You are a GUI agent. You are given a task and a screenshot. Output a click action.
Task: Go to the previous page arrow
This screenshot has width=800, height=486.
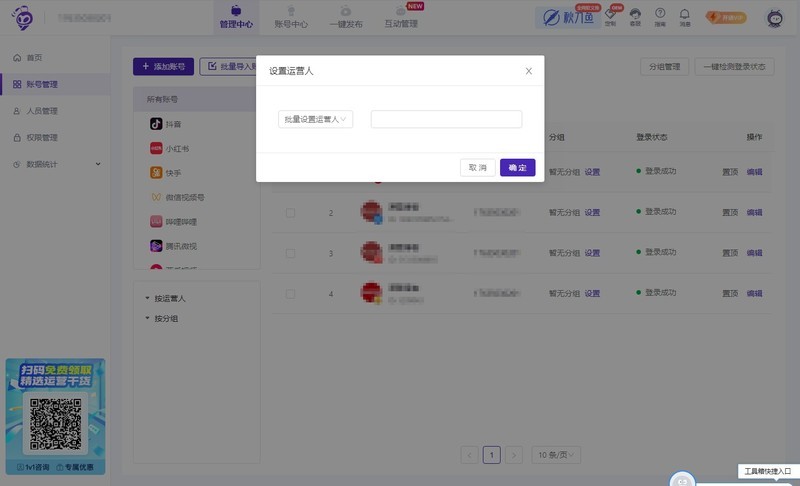tap(469, 455)
